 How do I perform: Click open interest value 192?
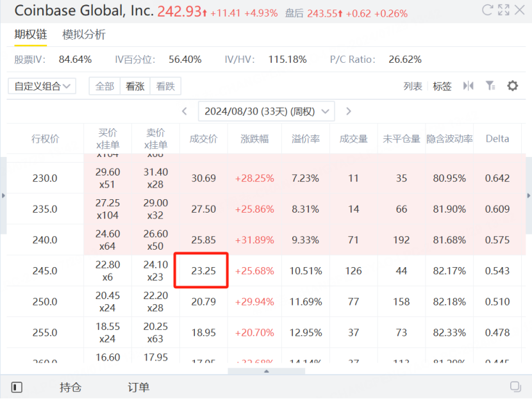[x=401, y=240]
